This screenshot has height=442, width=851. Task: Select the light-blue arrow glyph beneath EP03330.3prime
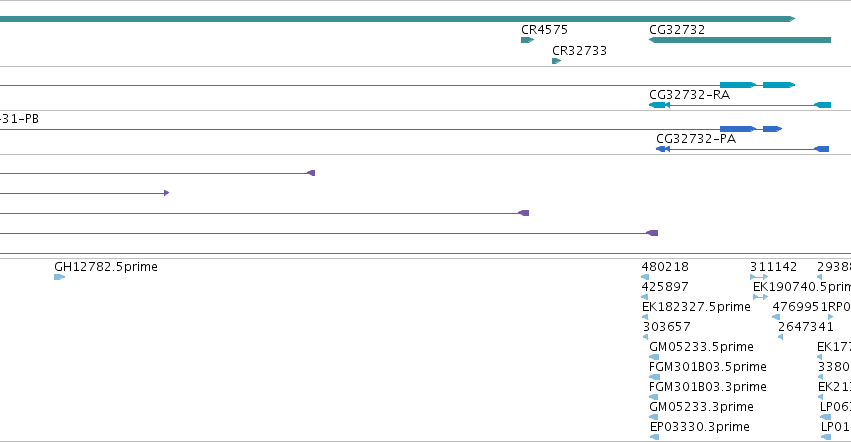click(x=655, y=437)
